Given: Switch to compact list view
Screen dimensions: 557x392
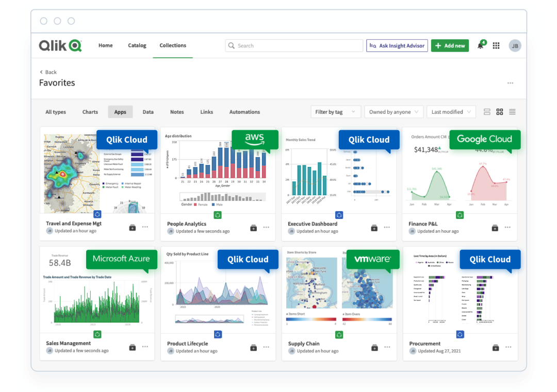Looking at the screenshot, I should (512, 112).
